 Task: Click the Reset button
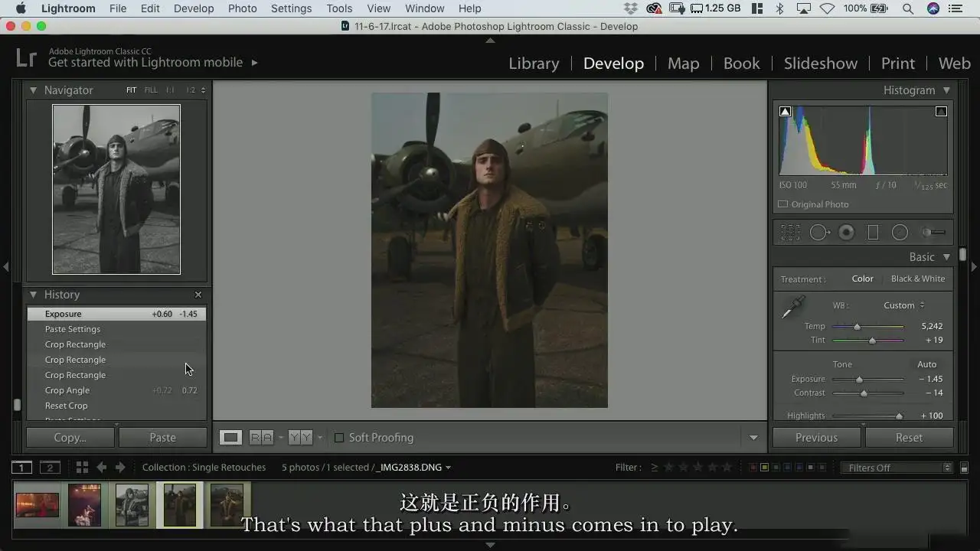pyautogui.click(x=909, y=438)
